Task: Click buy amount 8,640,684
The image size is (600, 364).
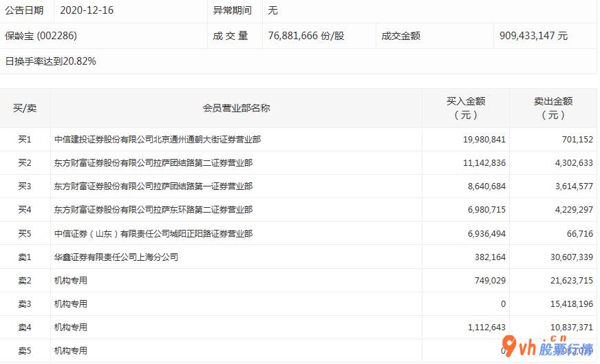Action: click(x=486, y=186)
